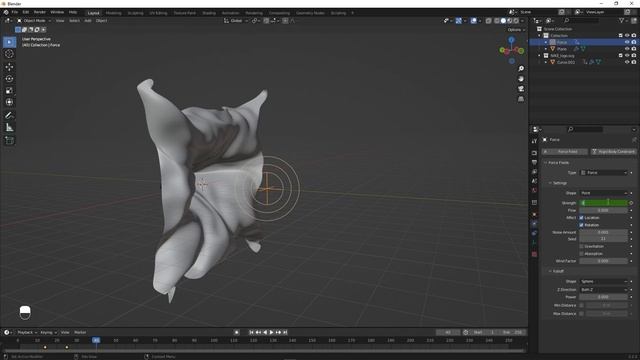Switch to the Modeling workspace tab
This screenshot has height=360, width=640.
coord(113,13)
